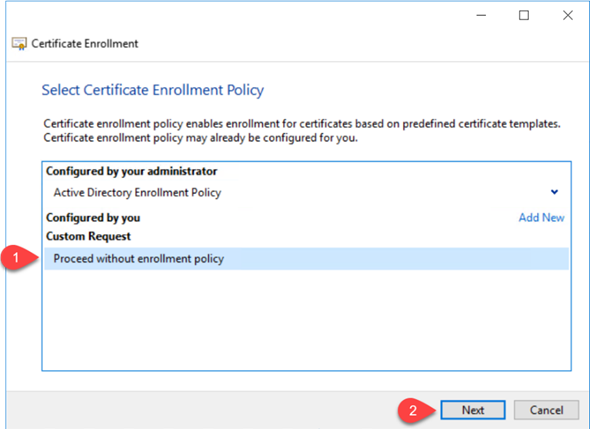Click the Select Certificate Enrollment Policy heading
The height and width of the screenshot is (429, 590).
[x=152, y=90]
